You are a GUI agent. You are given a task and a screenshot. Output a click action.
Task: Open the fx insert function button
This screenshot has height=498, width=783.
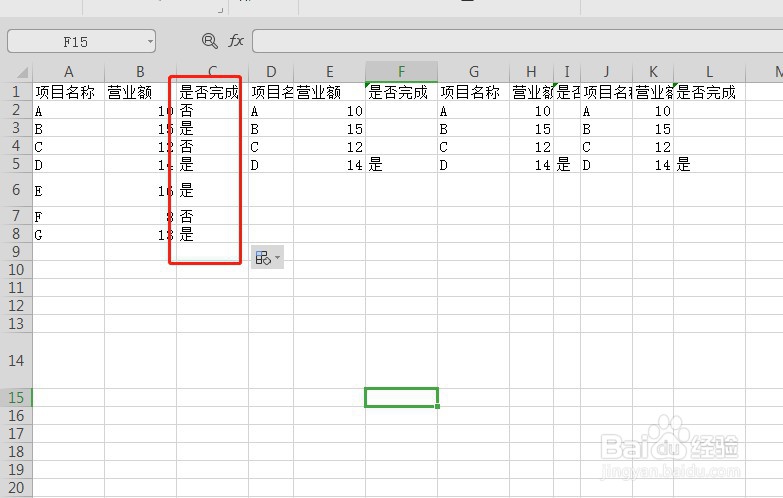[x=236, y=41]
